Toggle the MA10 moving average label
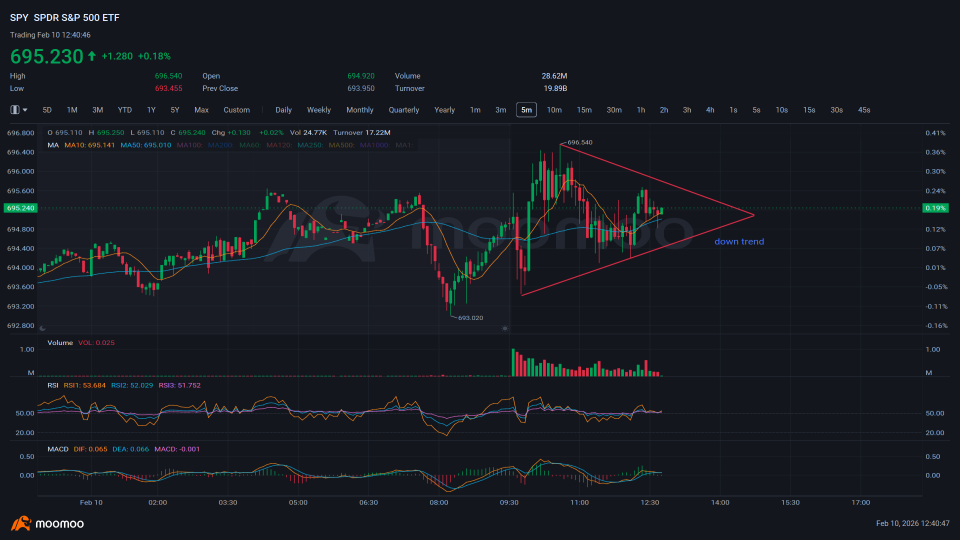Image resolution: width=960 pixels, height=540 pixels. point(89,145)
